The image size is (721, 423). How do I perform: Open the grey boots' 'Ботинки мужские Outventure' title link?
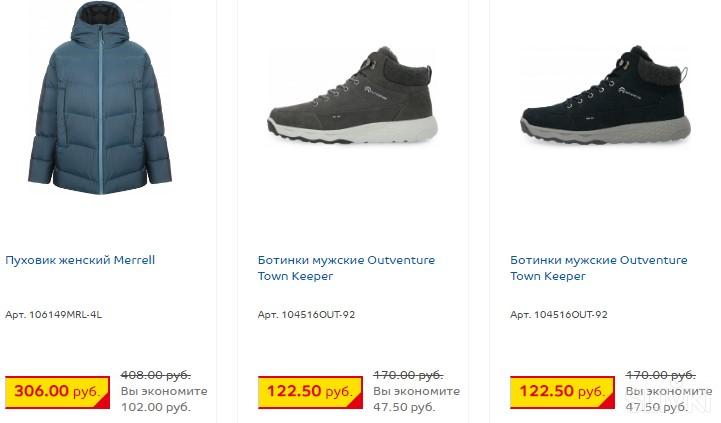click(x=346, y=260)
